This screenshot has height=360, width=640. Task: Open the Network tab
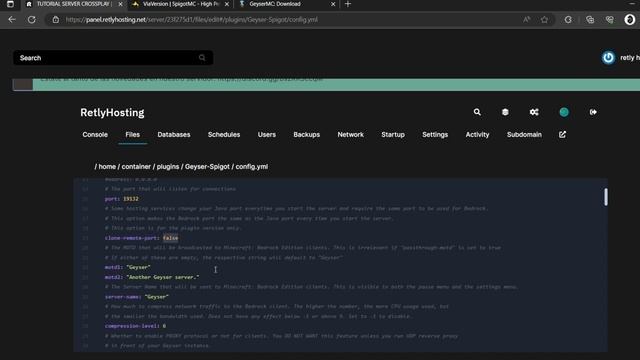tap(351, 135)
